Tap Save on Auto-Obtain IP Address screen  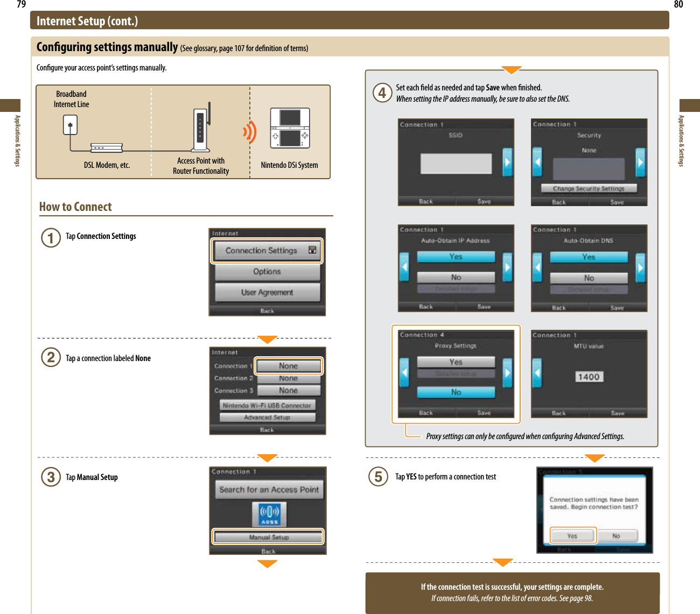(x=485, y=307)
